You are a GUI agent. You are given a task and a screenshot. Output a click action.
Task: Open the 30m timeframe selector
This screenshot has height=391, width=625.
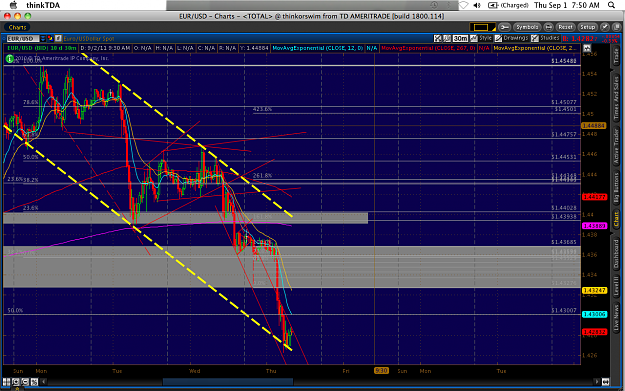(x=460, y=38)
